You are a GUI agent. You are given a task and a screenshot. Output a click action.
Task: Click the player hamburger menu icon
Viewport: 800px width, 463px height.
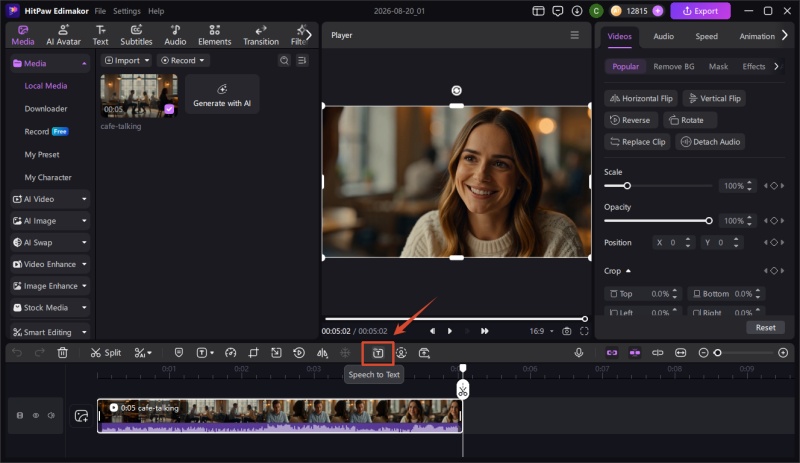[574, 35]
